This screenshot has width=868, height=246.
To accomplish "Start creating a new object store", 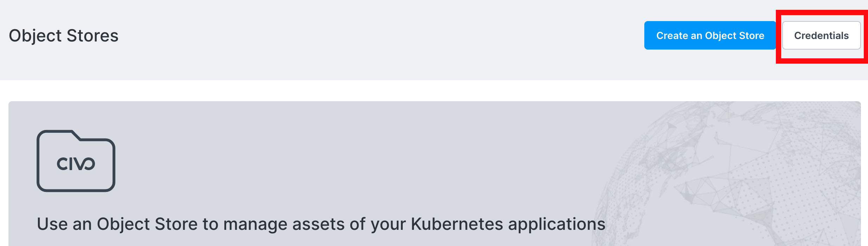I will pos(710,35).
